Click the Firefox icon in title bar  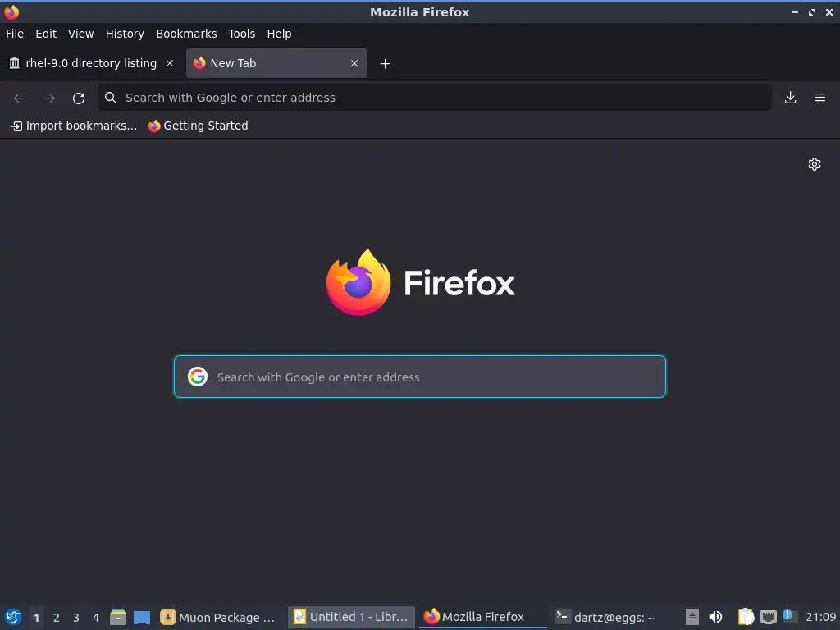(11, 11)
